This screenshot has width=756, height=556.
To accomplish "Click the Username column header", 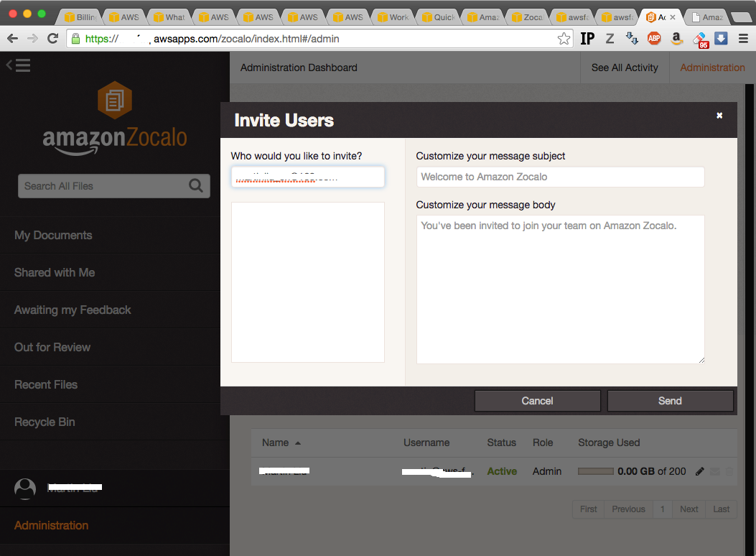I will point(426,443).
